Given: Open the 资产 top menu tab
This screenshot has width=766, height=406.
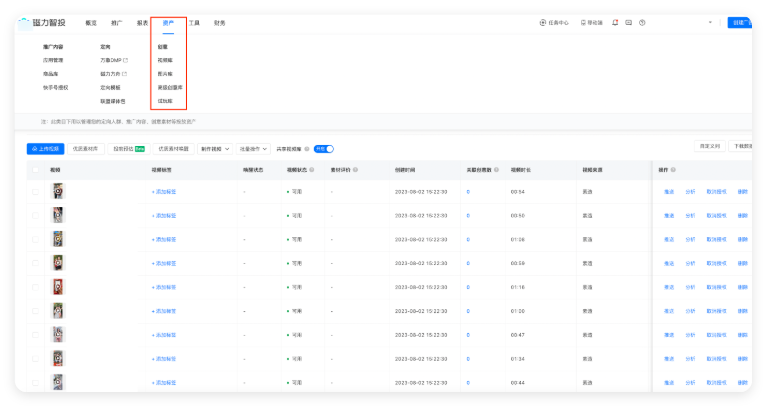Looking at the screenshot, I should click(x=168, y=22).
